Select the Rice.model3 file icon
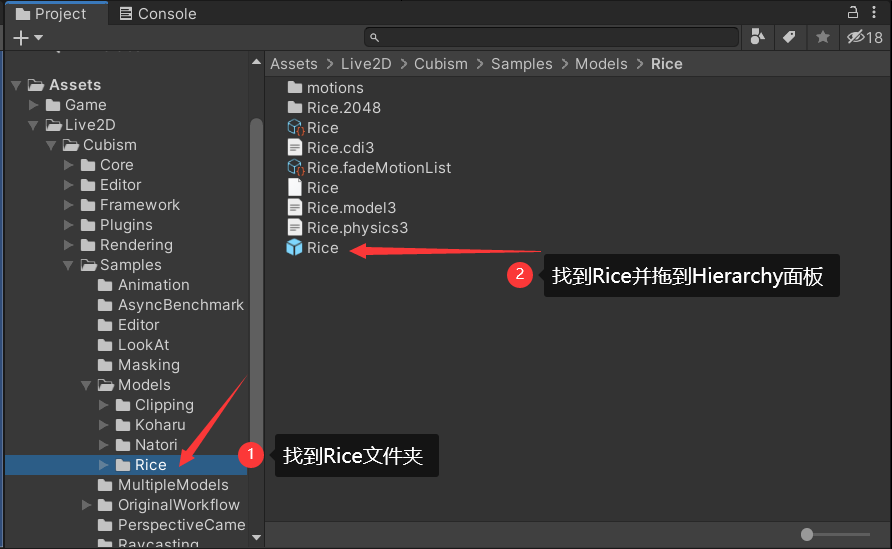892x549 pixels. click(295, 208)
